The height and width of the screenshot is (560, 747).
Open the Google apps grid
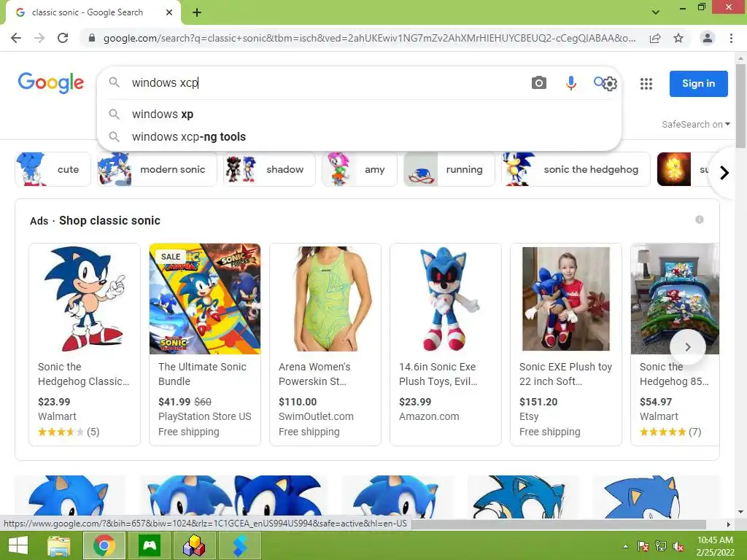tap(646, 84)
